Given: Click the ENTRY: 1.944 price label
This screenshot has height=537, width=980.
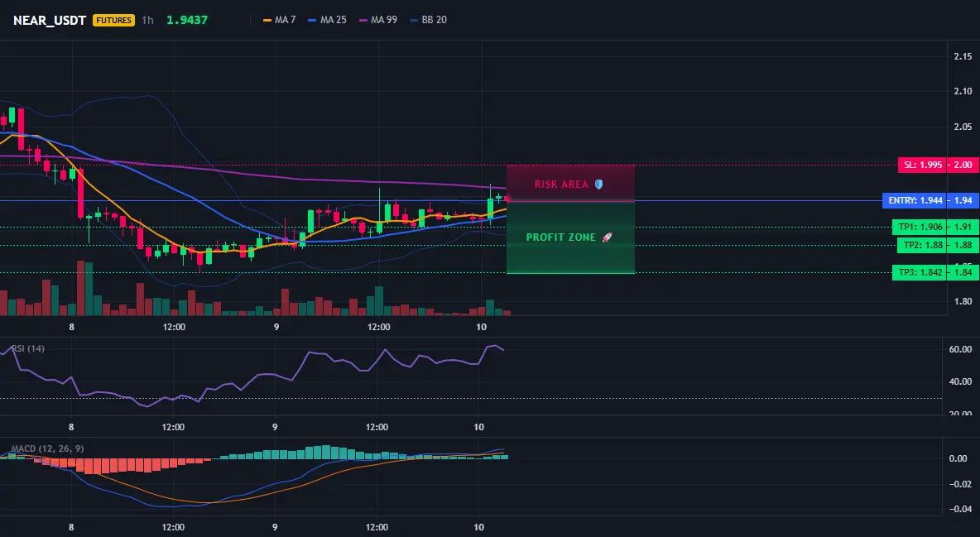Looking at the screenshot, I should [914, 201].
